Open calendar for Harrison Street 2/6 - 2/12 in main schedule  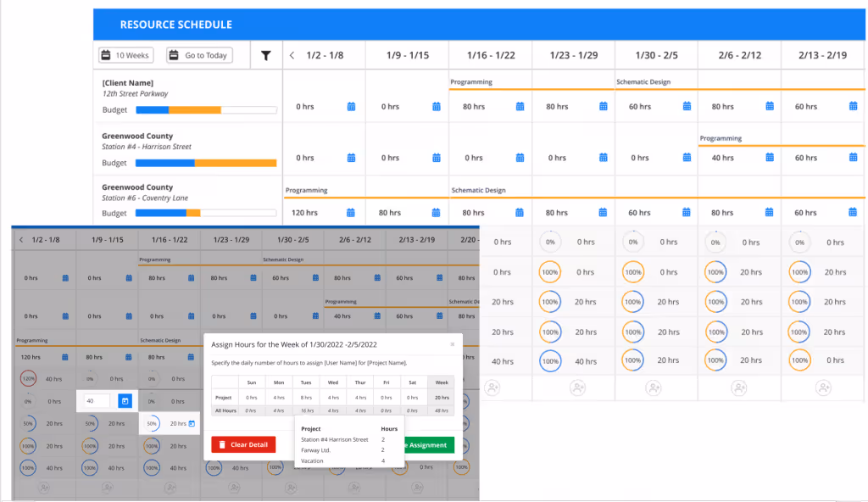[770, 158]
